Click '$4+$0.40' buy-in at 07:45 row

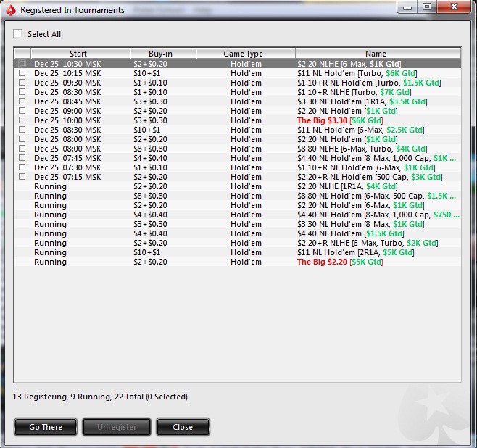[150, 158]
